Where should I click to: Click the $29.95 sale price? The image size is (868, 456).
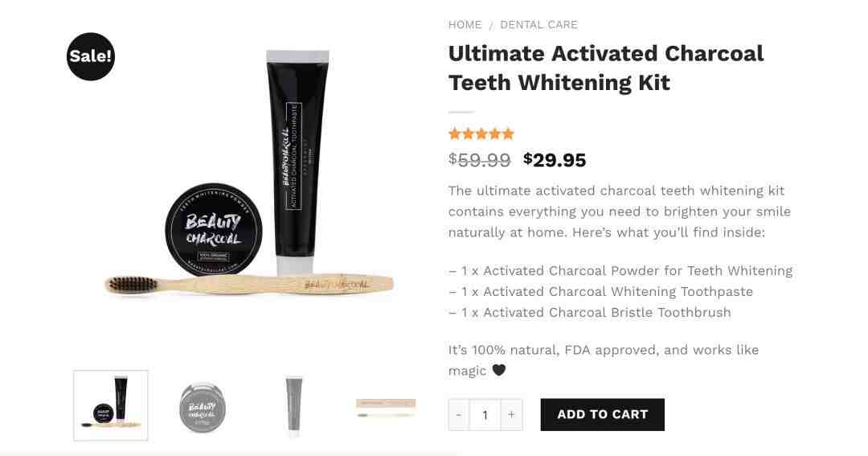(555, 160)
